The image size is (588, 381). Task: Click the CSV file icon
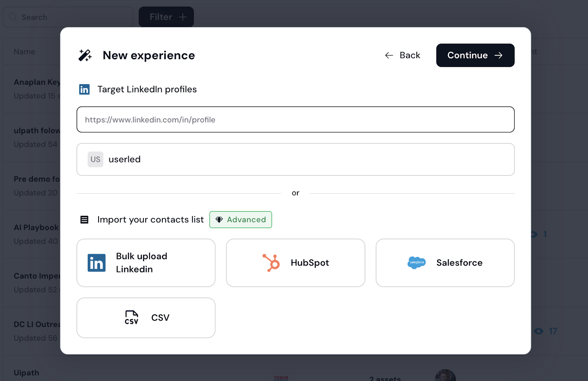[132, 318]
